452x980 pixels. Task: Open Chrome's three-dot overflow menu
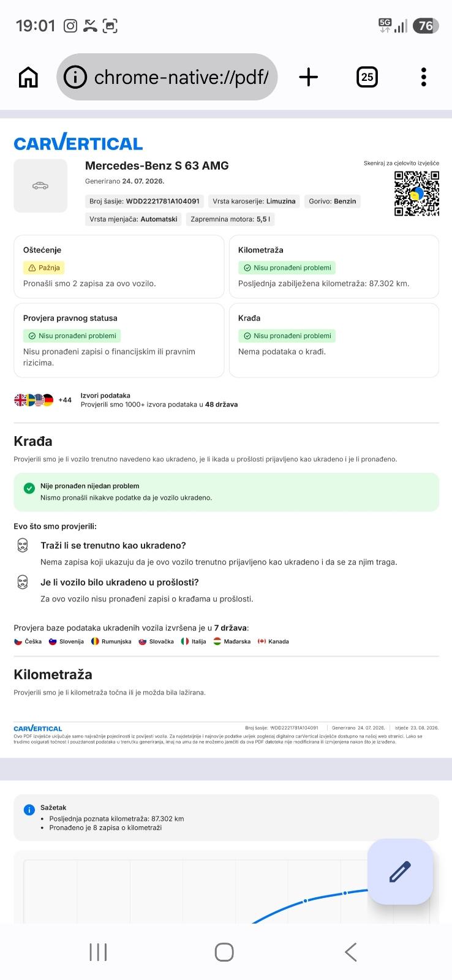point(423,77)
